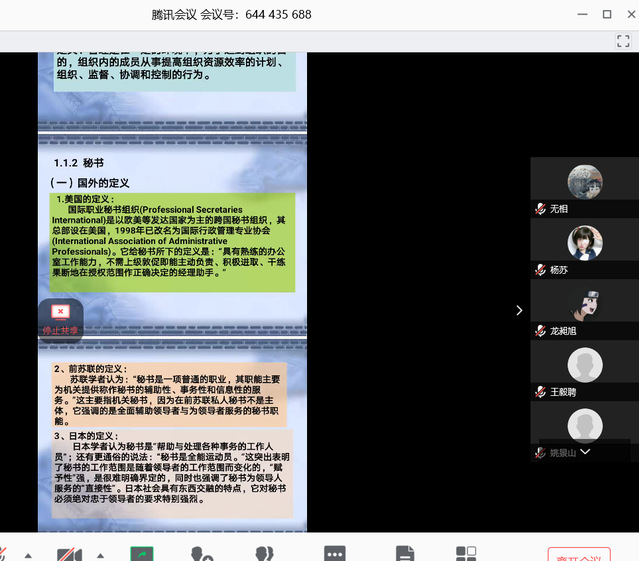Click the fullscreen icon at top right
This screenshot has height=561, width=639.
(x=622, y=41)
